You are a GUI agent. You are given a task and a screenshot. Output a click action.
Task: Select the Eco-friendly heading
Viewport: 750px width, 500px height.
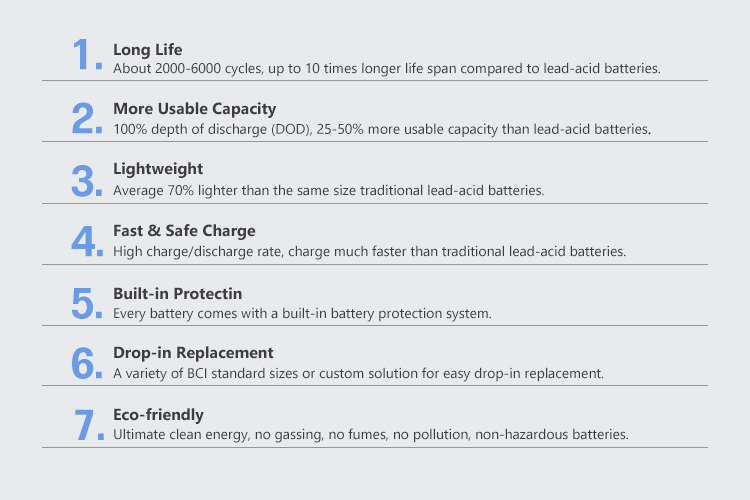tap(158, 415)
